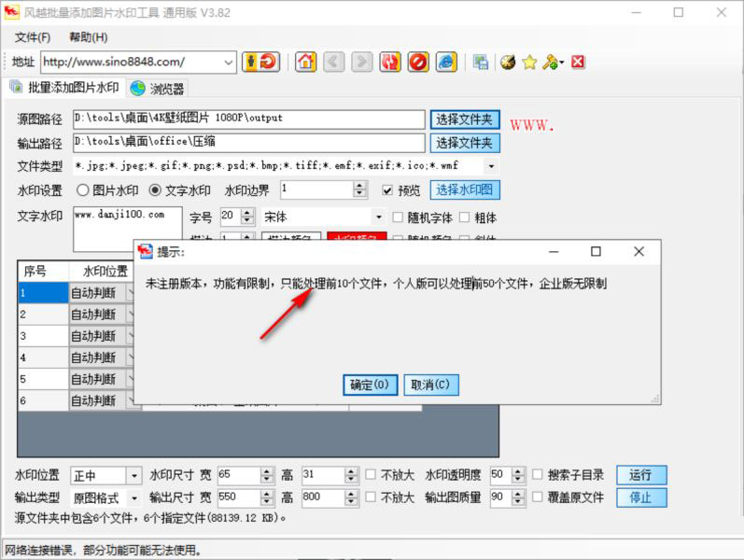Open the 文件(F) menu
The image size is (744, 560).
[x=33, y=37]
